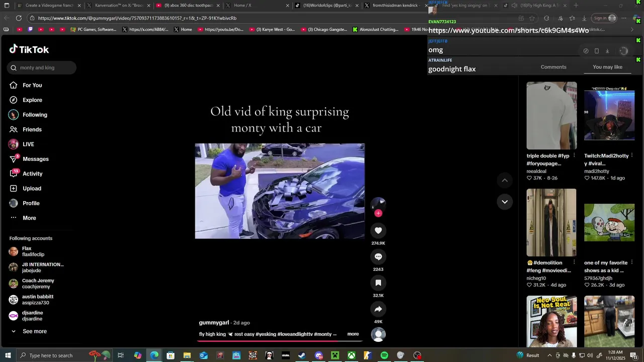
Task: Open the Activity notifications
Action: pos(32,174)
